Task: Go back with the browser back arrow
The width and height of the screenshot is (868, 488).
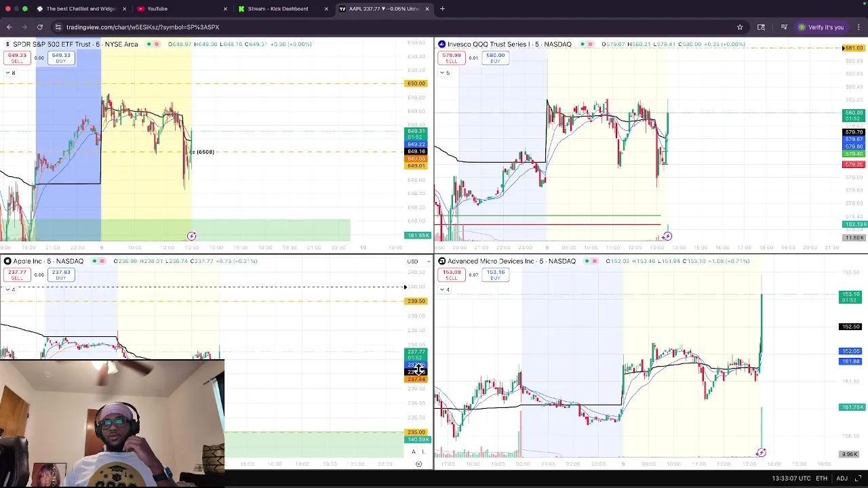Action: coord(9,27)
